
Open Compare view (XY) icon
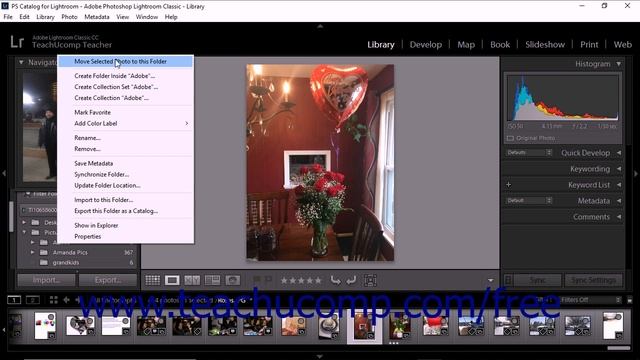click(x=192, y=280)
